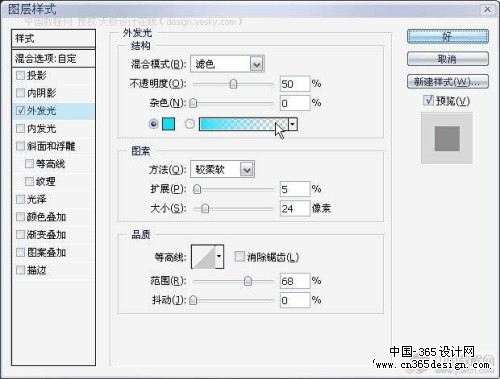This screenshot has height=379, width=500.
Task: Uncheck the 外发光 outer glow checkbox
Action: coord(20,111)
